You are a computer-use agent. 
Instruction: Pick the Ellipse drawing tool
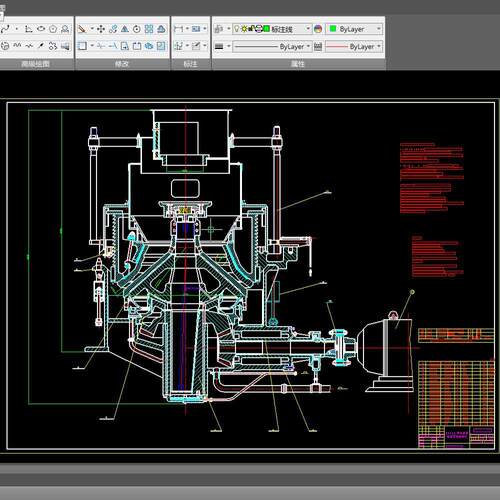[41, 29]
